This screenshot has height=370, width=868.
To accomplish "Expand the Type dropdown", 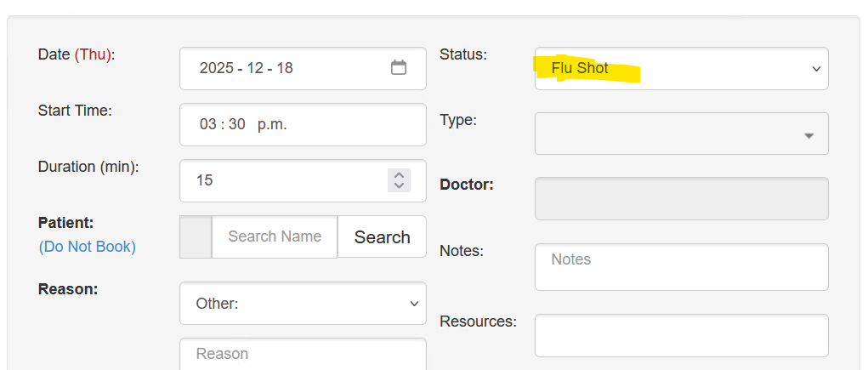I will pyautogui.click(x=681, y=134).
